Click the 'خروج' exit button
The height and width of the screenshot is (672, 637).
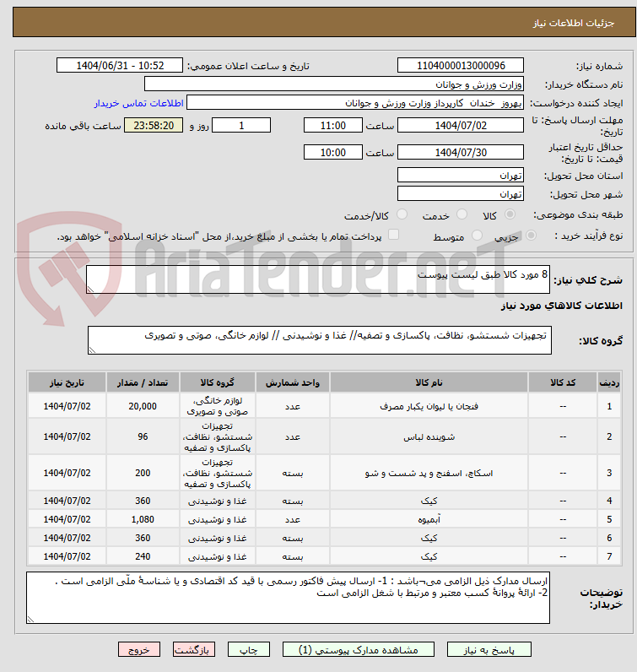(139, 650)
